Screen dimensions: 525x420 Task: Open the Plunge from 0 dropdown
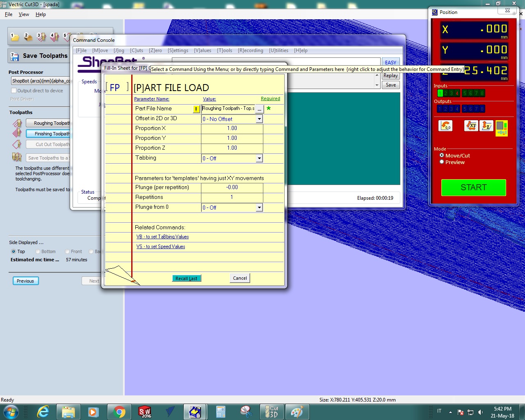pos(259,208)
